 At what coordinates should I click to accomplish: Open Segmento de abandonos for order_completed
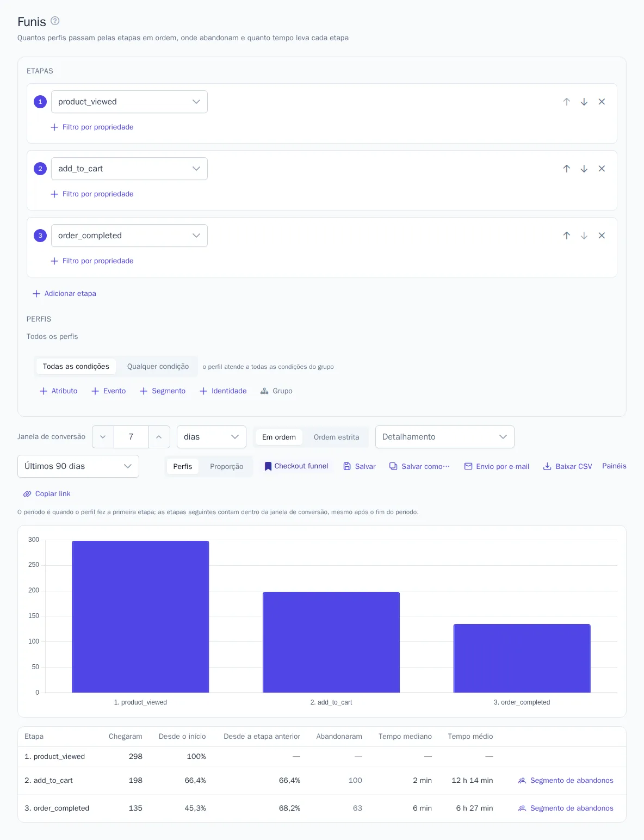566,808
